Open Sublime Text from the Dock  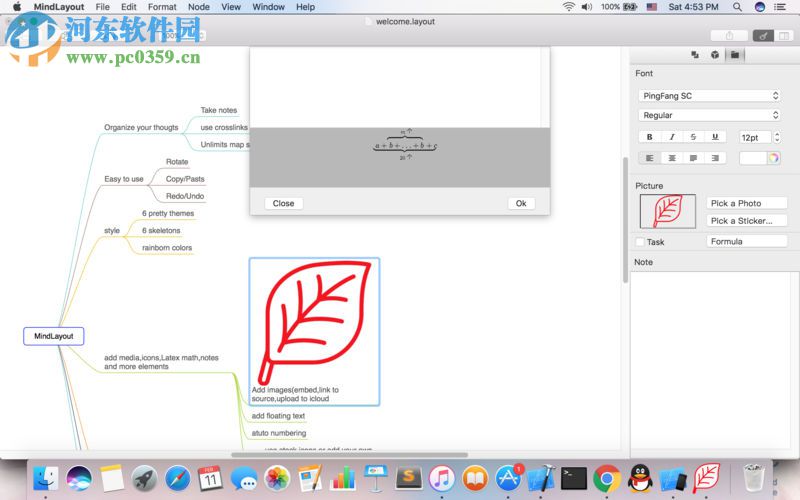tap(409, 479)
